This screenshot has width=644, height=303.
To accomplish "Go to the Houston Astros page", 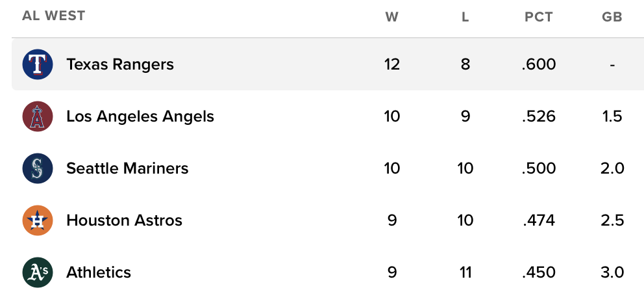I will coord(124,220).
